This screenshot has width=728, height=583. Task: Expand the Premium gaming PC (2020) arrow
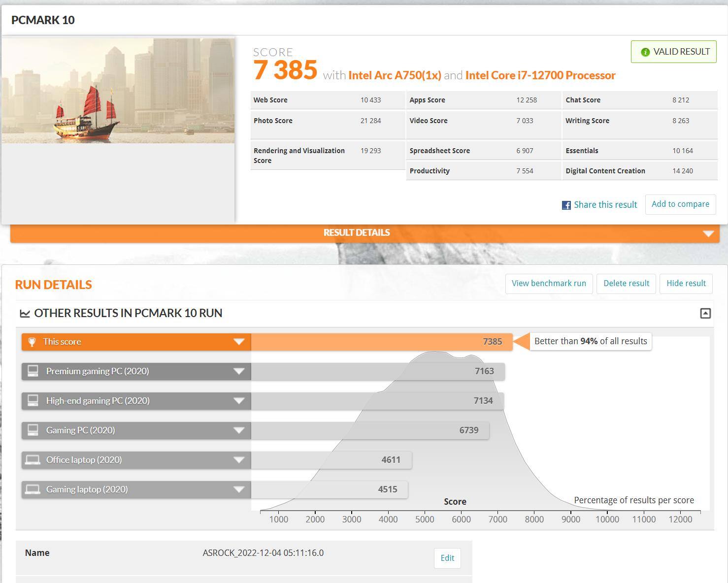(239, 371)
